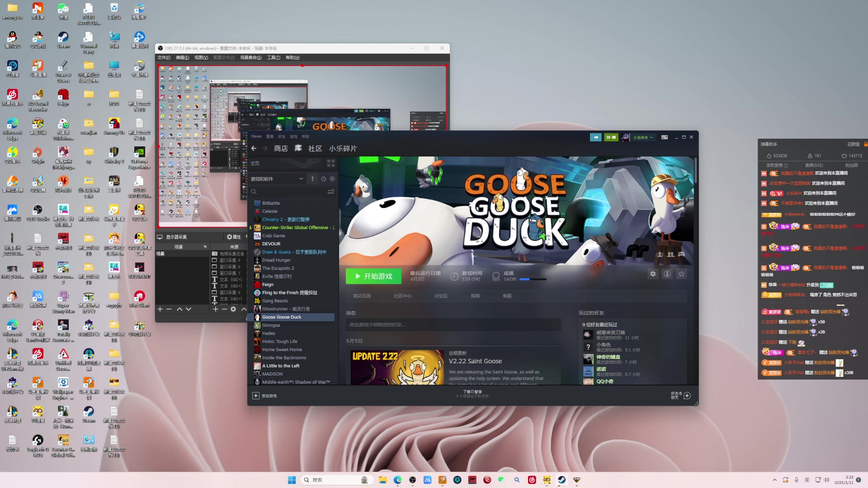The height and width of the screenshot is (488, 868).
Task: Click the add game plus icon in Steam
Action: coord(255,396)
